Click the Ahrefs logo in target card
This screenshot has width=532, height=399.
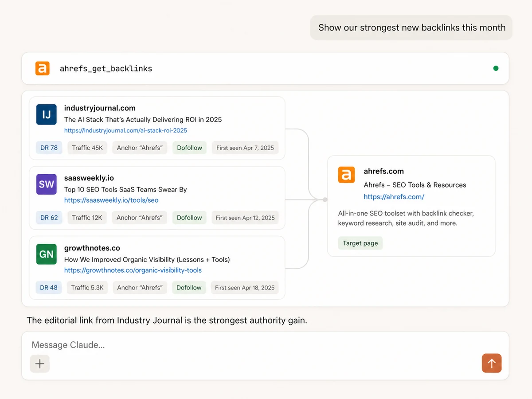coord(346,175)
